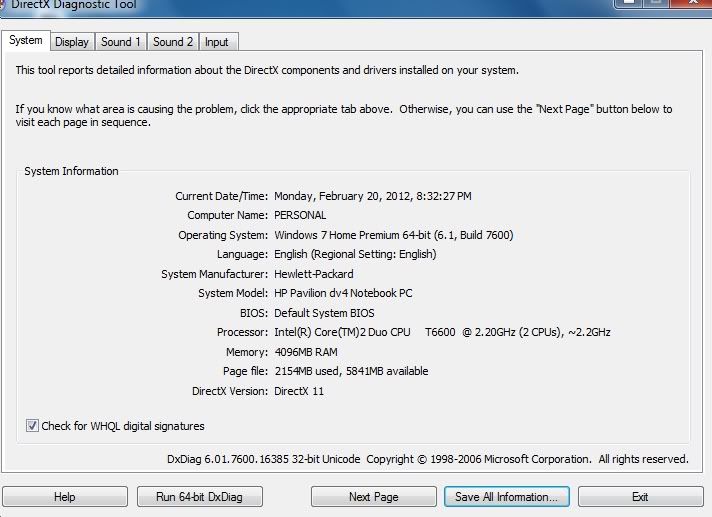Click the DirectX Diagnostic Tool title bar

coord(300,6)
